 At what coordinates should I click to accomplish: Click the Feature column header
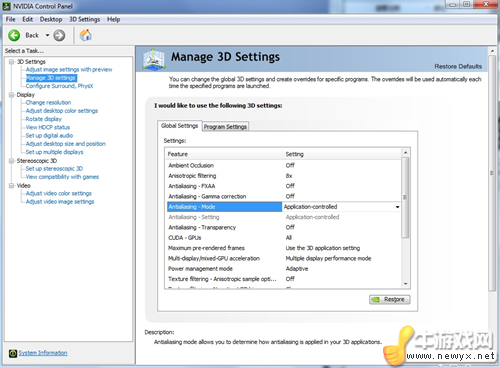point(224,154)
